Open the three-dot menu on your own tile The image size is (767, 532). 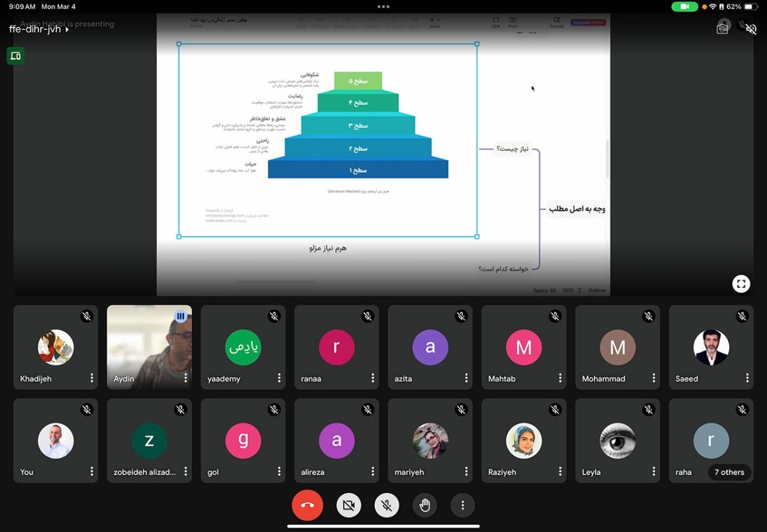click(x=92, y=472)
